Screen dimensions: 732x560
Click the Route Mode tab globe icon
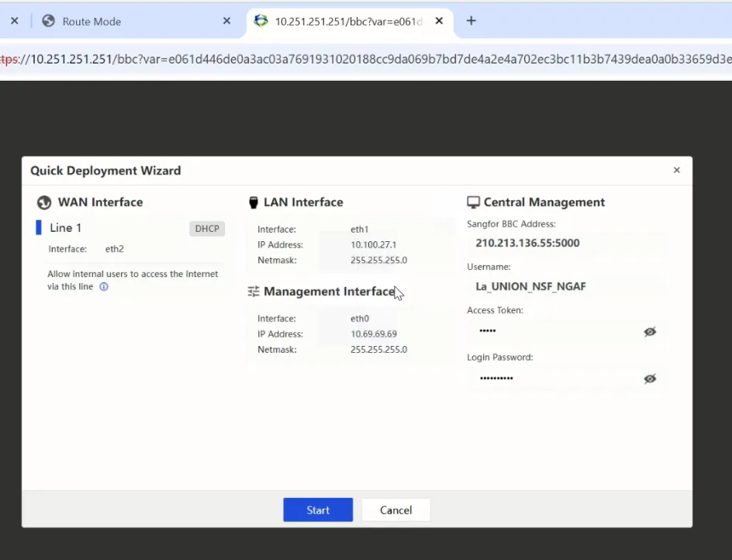[x=49, y=21]
